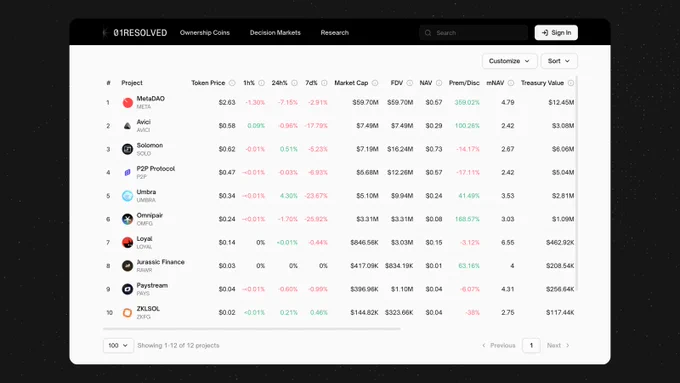
Task: Click ZKLSOL treasury value $117.44K
Action: (x=560, y=313)
